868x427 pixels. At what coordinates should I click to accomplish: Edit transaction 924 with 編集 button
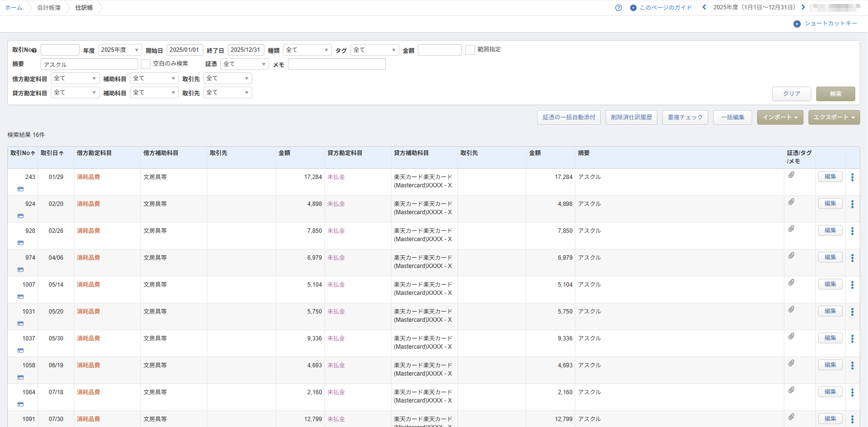coord(830,203)
